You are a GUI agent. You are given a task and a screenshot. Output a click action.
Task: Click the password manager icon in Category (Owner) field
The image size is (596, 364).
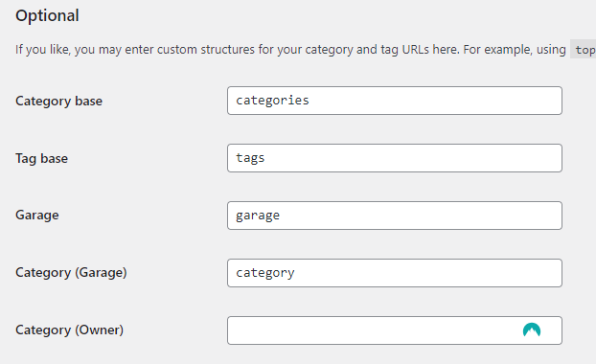coord(532,330)
